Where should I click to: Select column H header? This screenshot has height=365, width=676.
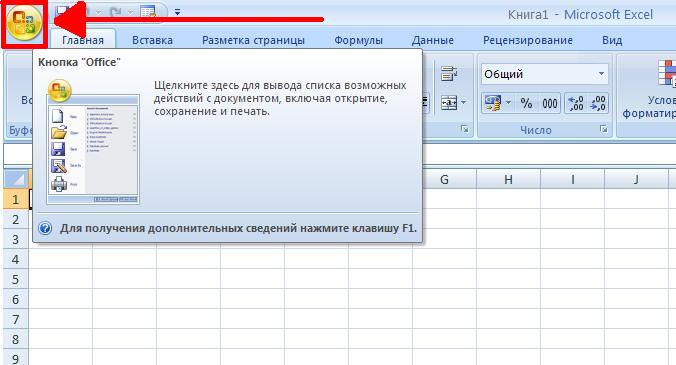pyautogui.click(x=508, y=179)
